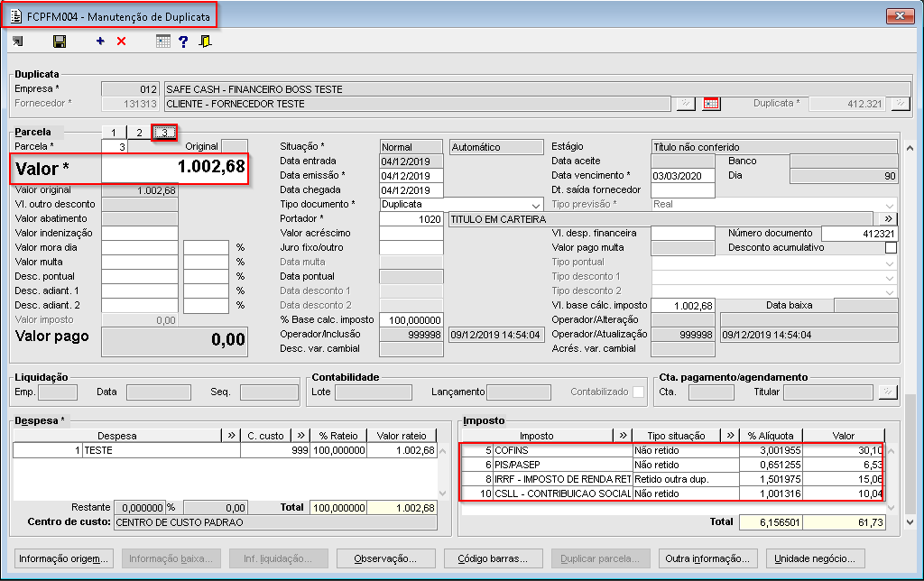Screen dimensions: 924x581
Task: Click the Desc. pontual percent field
Action: tap(206, 276)
